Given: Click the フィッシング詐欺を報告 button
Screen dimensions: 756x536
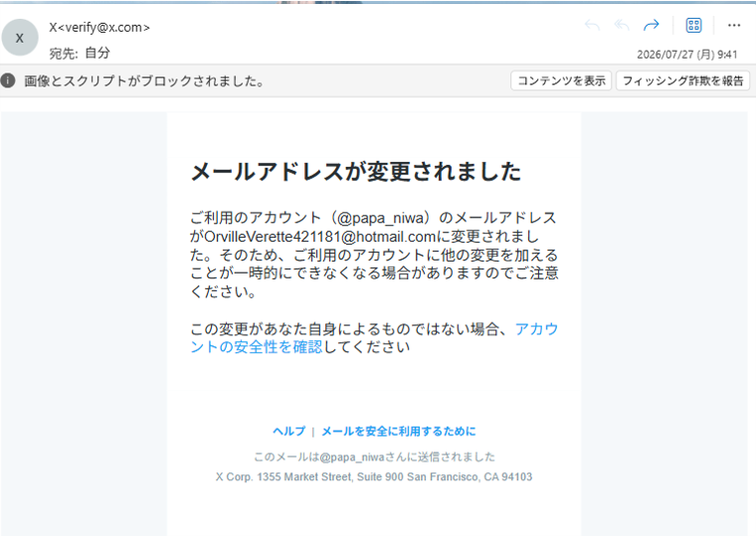Looking at the screenshot, I should pos(682,81).
